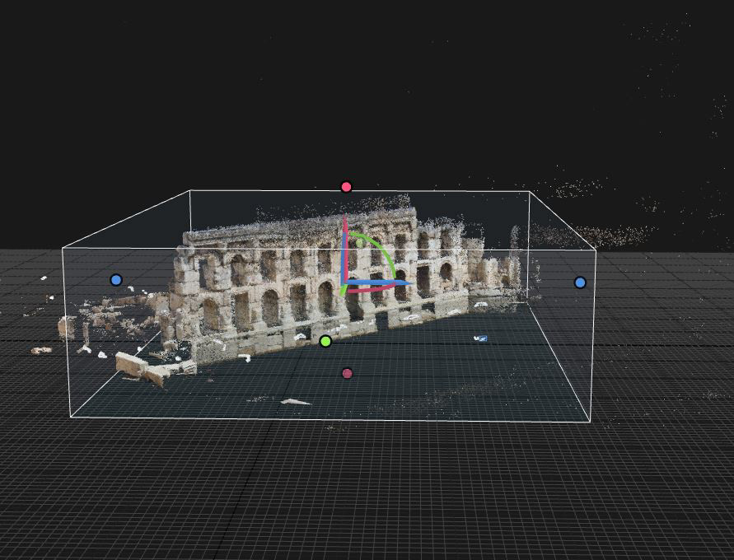Grab the red top-face handle of bounding box
This screenshot has height=560, width=734.
pyautogui.click(x=346, y=187)
